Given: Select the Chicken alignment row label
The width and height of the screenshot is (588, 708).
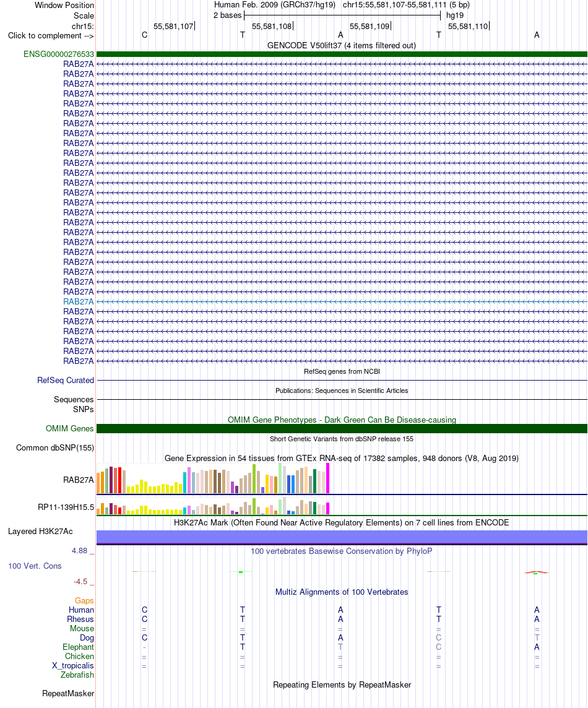Looking at the screenshot, I should pyautogui.click(x=79, y=657).
